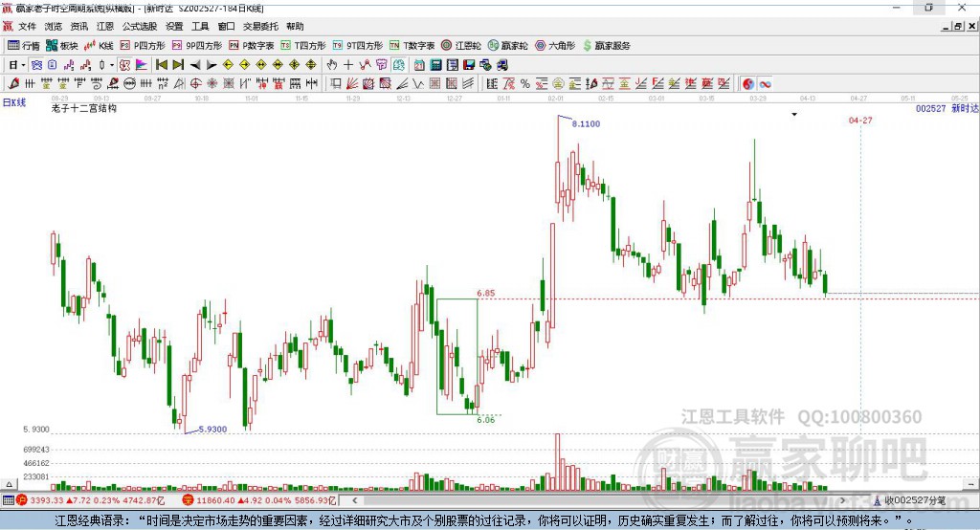The image size is (980, 530).
Task: Switch to K线 chart view
Action: point(99,46)
